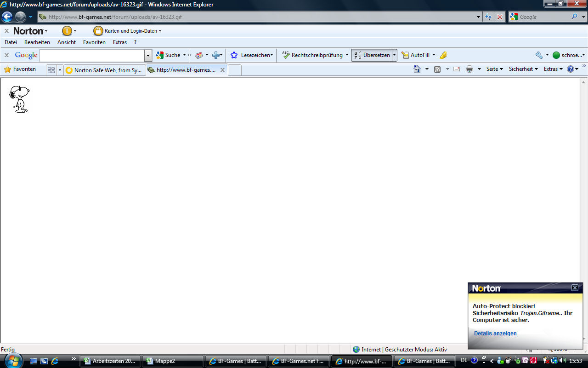Viewport: 588px width, 368px height.
Task: Click the browser Forward arrow button
Action: click(20, 17)
